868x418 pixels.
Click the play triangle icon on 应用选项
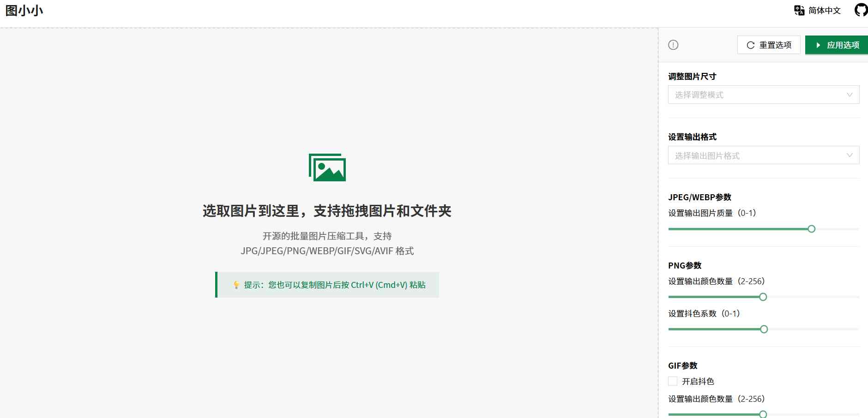click(818, 45)
